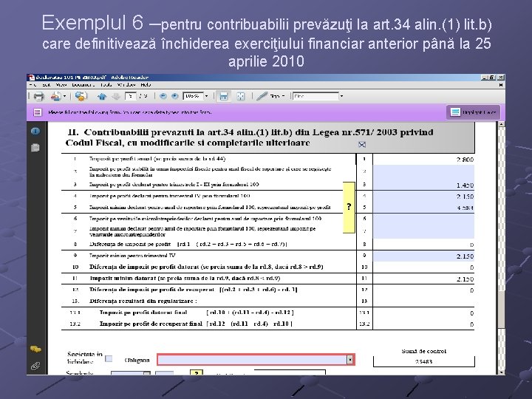This screenshot has height=399, width=532.
Task: Toggle the section II contribuabili checkbox
Action: pos(362,145)
